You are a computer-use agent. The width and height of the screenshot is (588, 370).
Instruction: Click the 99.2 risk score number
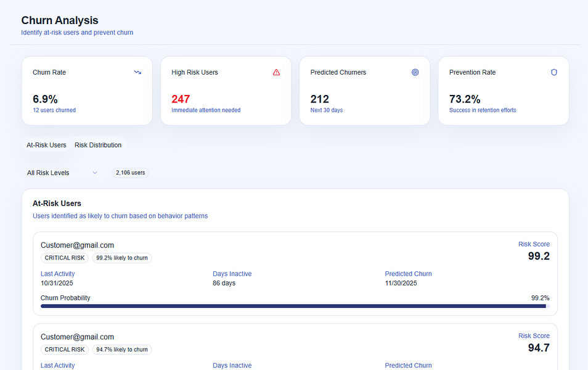pyautogui.click(x=539, y=256)
